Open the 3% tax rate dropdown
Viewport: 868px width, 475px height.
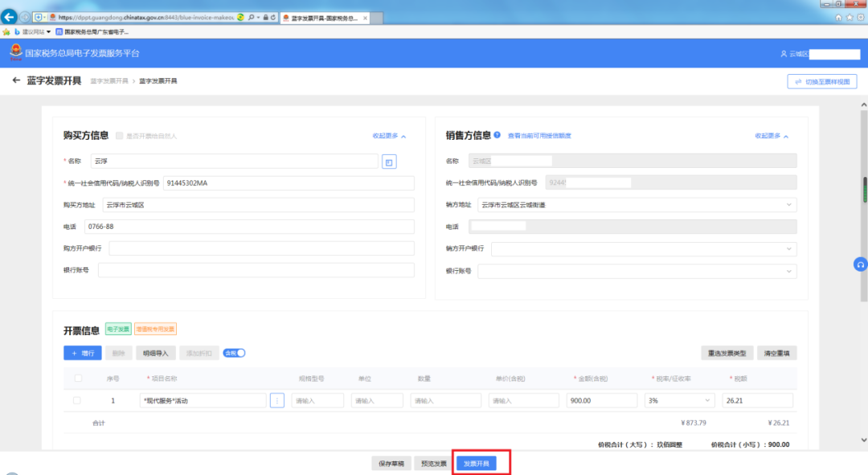click(x=680, y=400)
